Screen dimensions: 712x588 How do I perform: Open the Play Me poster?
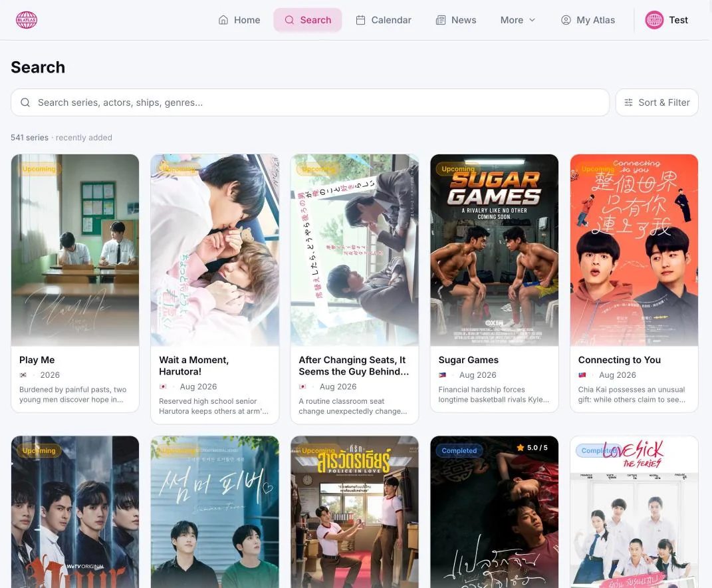click(x=75, y=250)
